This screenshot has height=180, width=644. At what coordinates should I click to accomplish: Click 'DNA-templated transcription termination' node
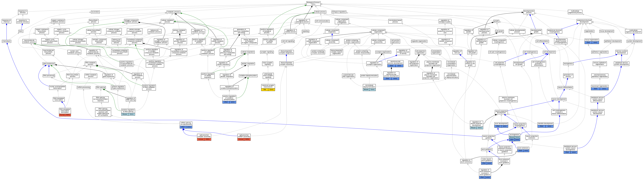click(65, 112)
